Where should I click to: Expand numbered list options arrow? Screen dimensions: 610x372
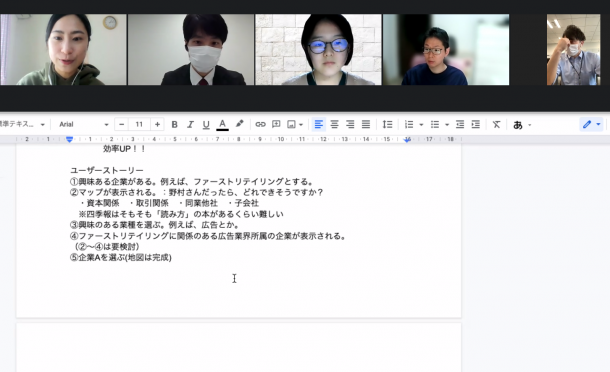421,125
